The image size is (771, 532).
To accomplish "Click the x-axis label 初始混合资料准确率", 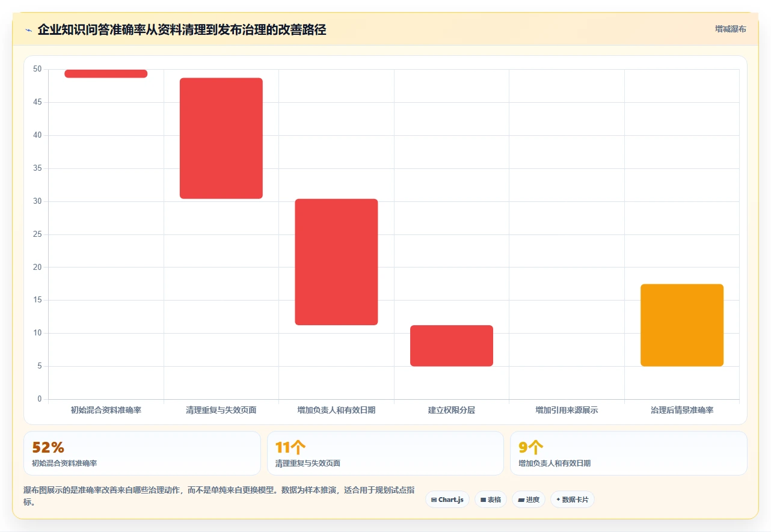I will [106, 410].
